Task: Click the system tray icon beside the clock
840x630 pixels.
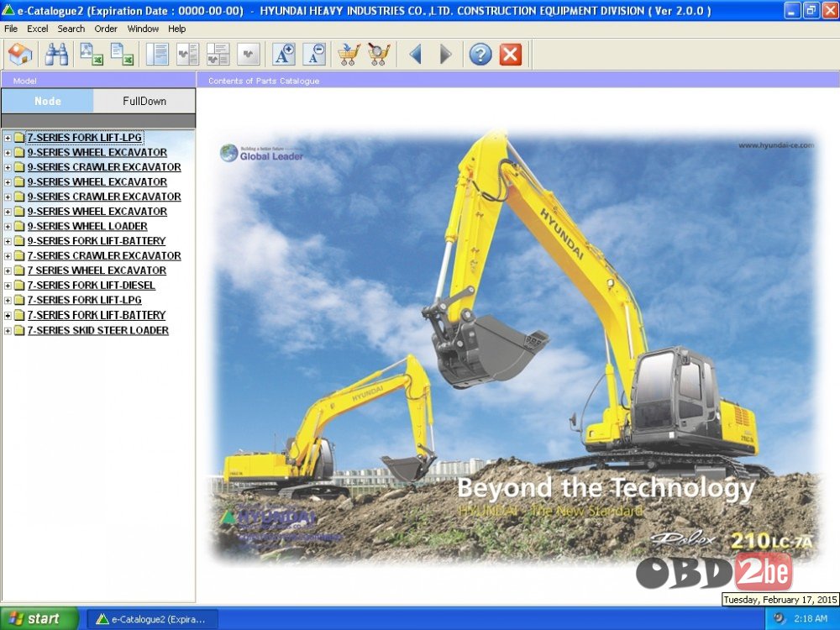Action: pyautogui.click(x=780, y=618)
